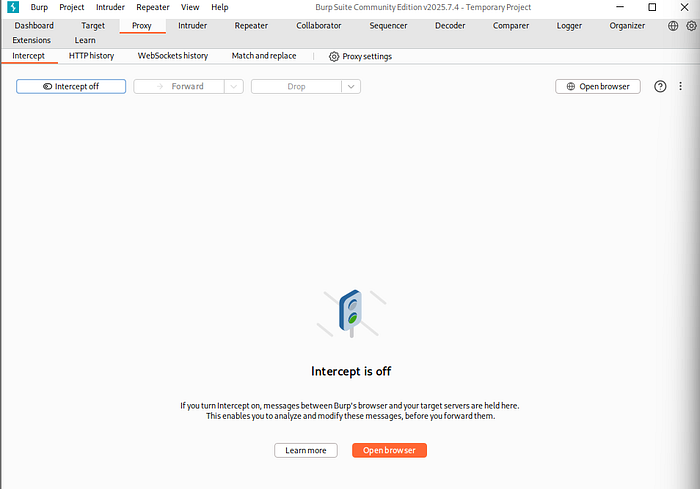
Task: Open the Extensions tab
Action: [x=32, y=40]
